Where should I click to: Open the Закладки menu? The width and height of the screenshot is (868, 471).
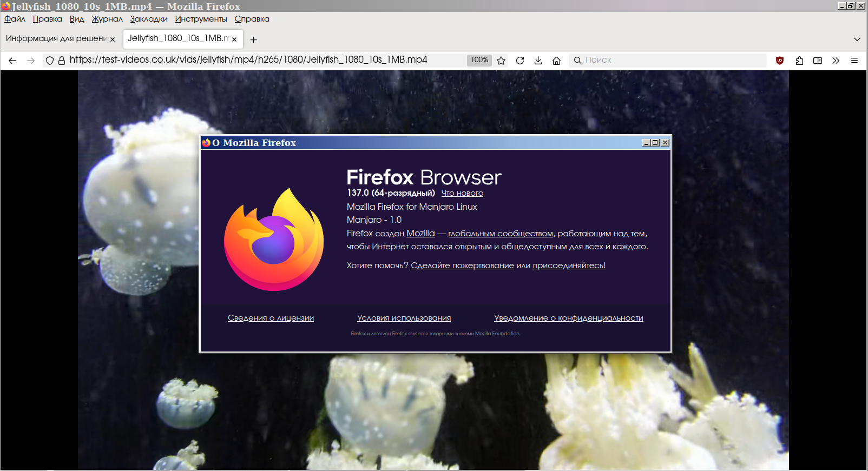[149, 19]
